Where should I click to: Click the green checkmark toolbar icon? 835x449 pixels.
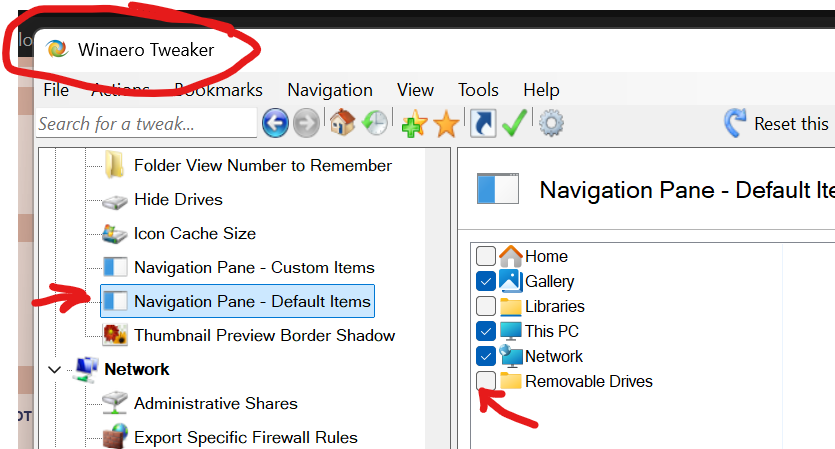[514, 123]
